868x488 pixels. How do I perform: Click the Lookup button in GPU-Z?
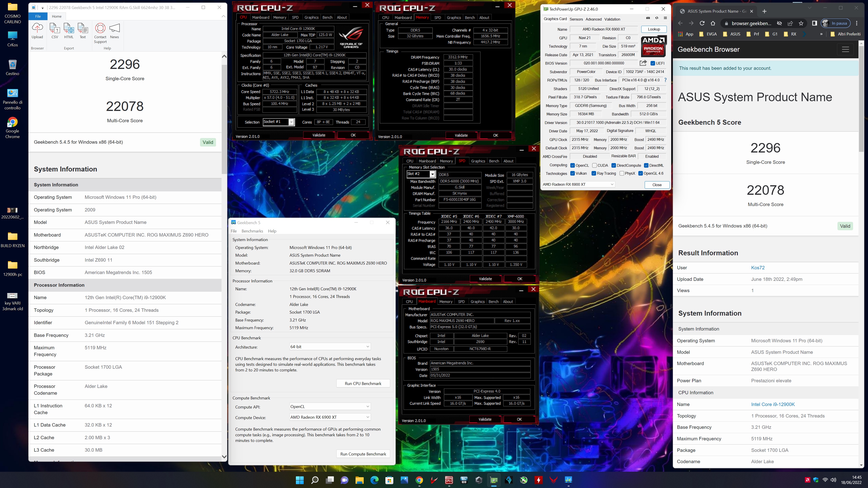click(654, 29)
